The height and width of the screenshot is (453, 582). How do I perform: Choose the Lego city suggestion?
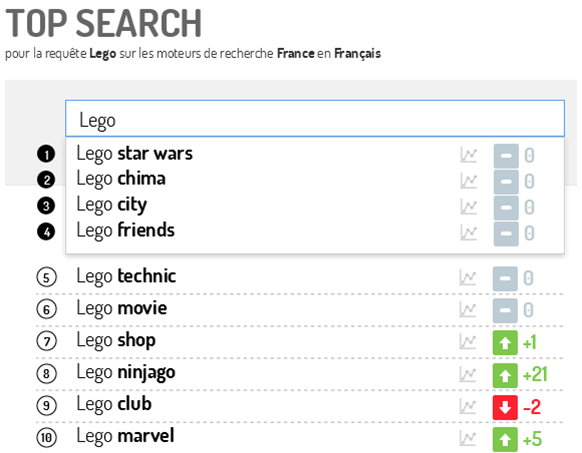111,205
